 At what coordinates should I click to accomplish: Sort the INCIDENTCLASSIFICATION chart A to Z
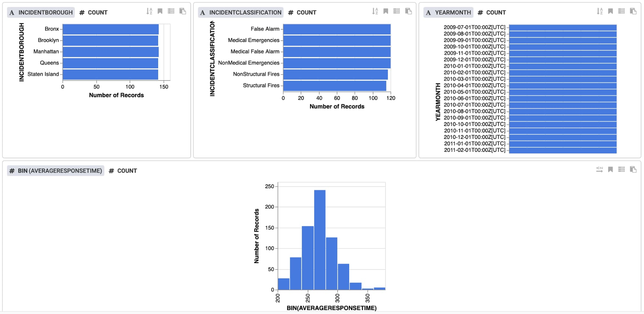(x=375, y=11)
